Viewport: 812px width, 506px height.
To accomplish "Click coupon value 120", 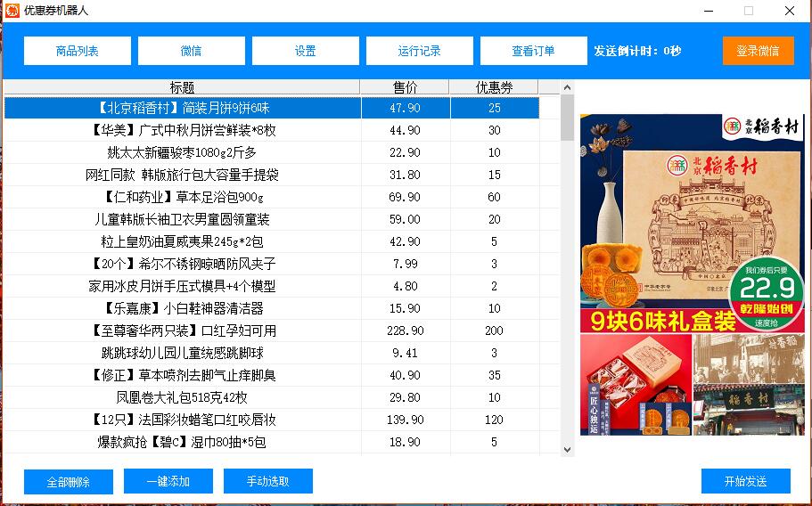I will 495,419.
